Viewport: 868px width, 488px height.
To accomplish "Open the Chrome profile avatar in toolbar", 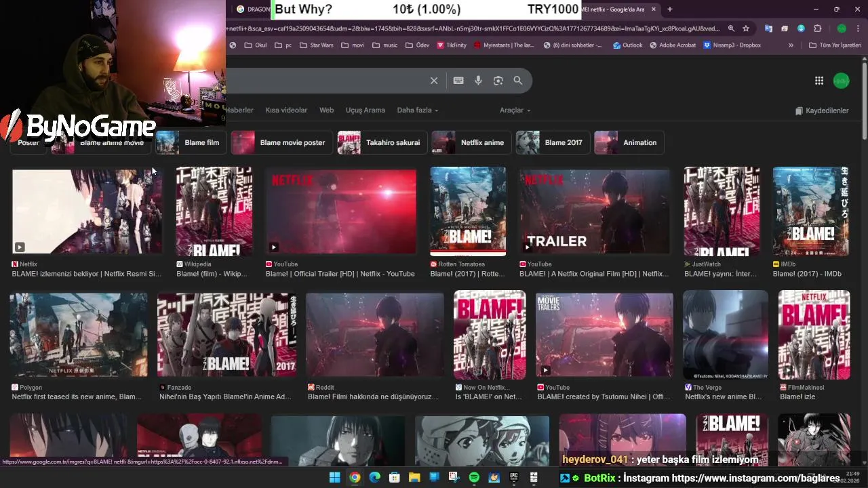I will [x=842, y=28].
